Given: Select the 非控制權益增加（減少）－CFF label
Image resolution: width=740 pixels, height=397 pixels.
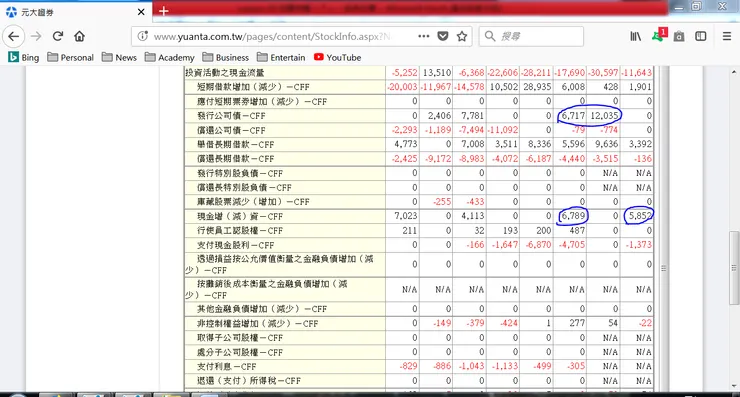Looking at the screenshot, I should pos(257,324).
